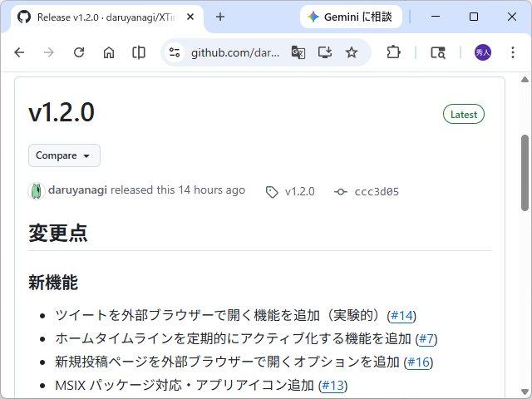
Task: Open the tab search icon
Action: 438,52
